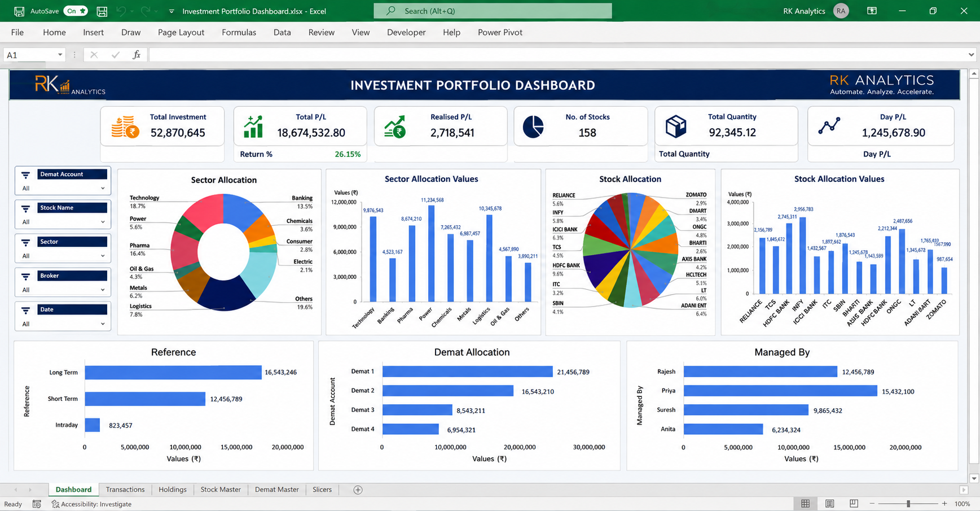Screen dimensions: 980x511
Task: Click the Demat Account filter icon
Action: [x=25, y=175]
